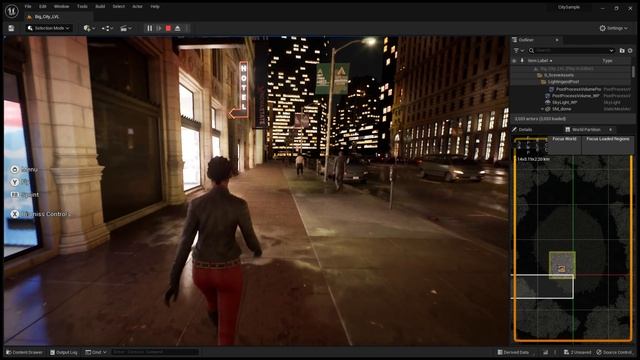
Task: Expand the Outliner search history arrow
Action: click(x=611, y=51)
